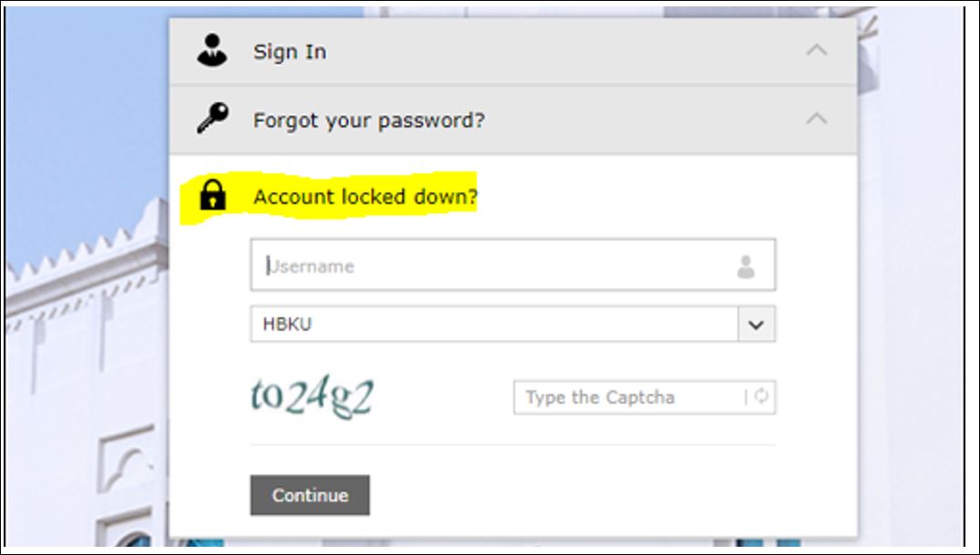Click the Account locked down? heading
Viewport: 980px width, 555px height.
click(x=365, y=197)
